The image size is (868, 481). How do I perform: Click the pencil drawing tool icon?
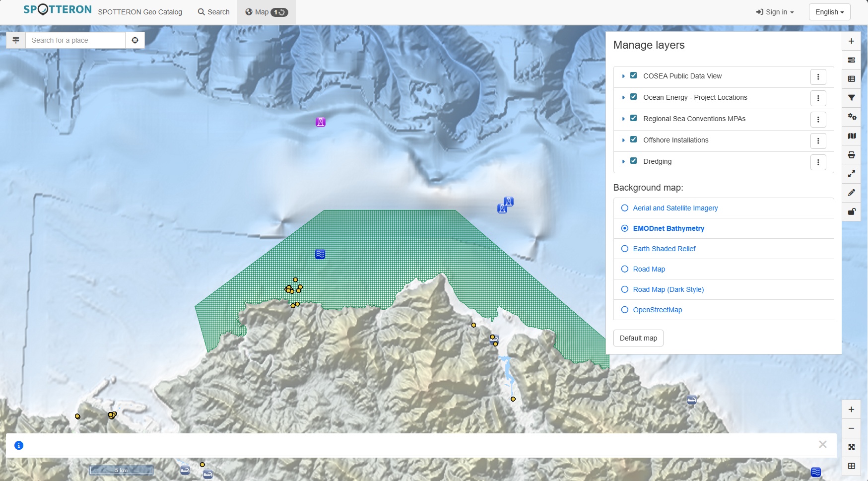(x=852, y=193)
